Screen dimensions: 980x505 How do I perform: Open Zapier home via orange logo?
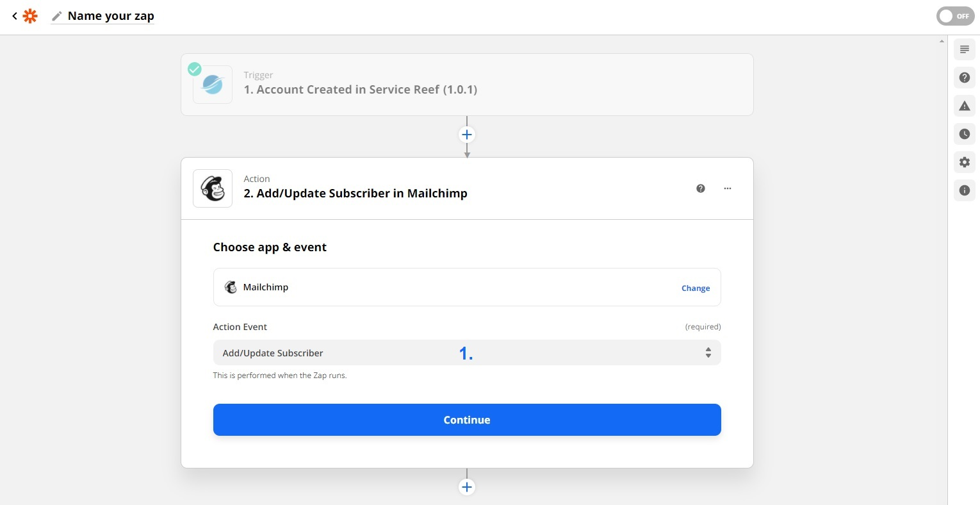click(x=30, y=16)
